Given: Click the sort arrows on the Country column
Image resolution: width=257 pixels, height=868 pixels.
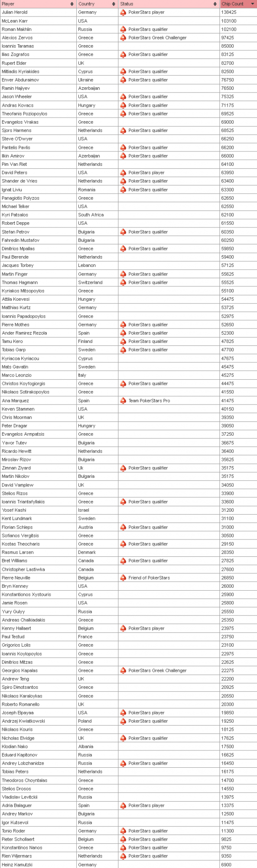Looking at the screenshot, I should (x=114, y=3).
